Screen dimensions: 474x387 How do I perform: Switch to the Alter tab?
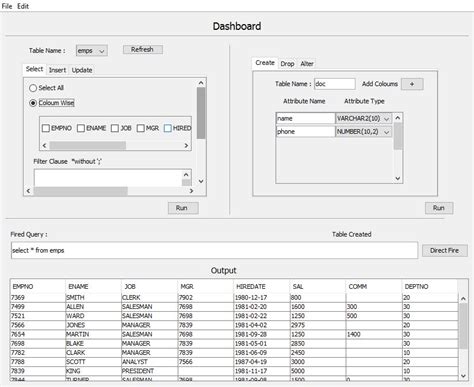[x=307, y=64]
